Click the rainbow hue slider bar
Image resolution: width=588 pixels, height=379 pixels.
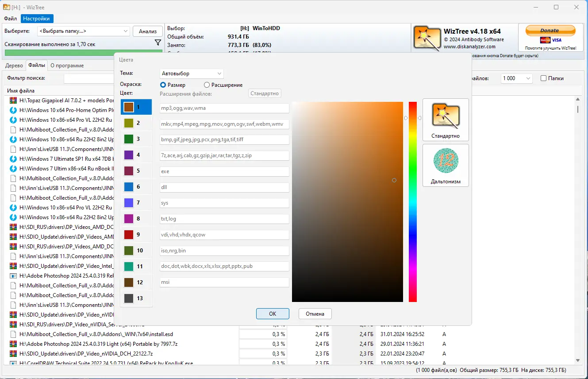(x=413, y=202)
